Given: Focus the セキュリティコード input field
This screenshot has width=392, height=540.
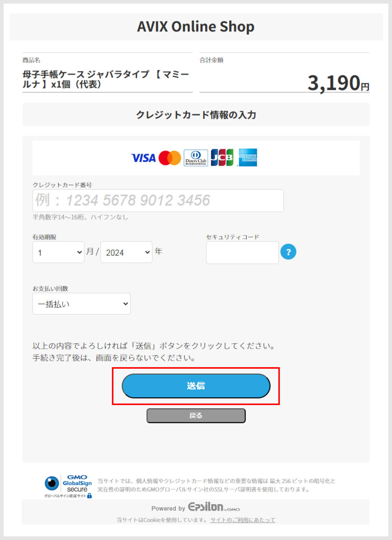Looking at the screenshot, I should (x=242, y=253).
